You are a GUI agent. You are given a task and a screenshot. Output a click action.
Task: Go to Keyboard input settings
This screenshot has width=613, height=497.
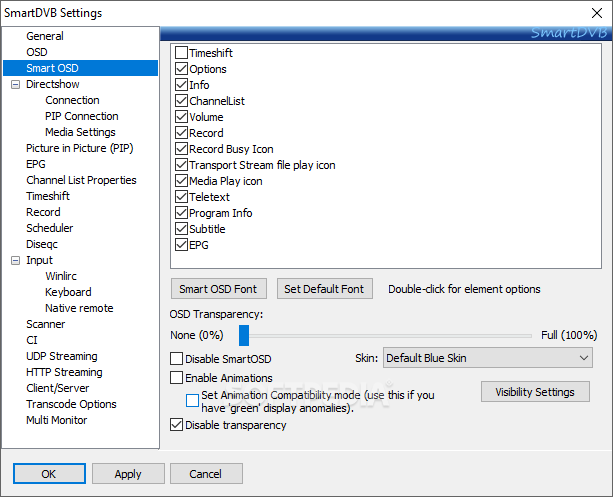pyautogui.click(x=68, y=292)
